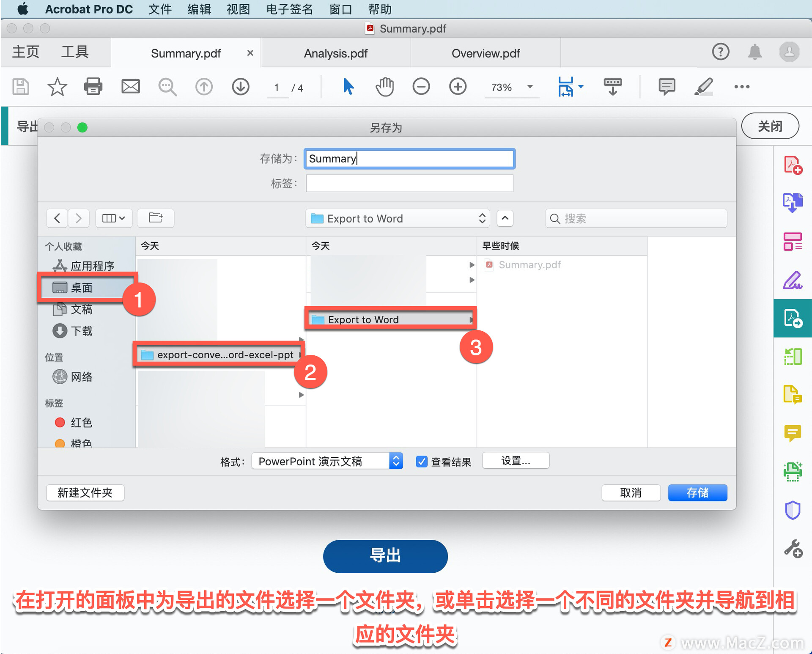Open the 文件 menu
The width and height of the screenshot is (812, 654).
click(x=160, y=9)
